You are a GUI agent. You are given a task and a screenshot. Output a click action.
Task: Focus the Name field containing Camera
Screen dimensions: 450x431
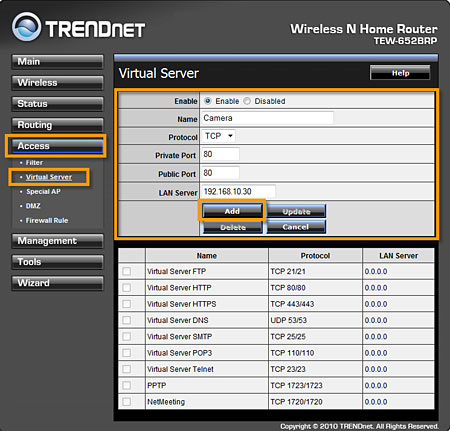tap(267, 118)
